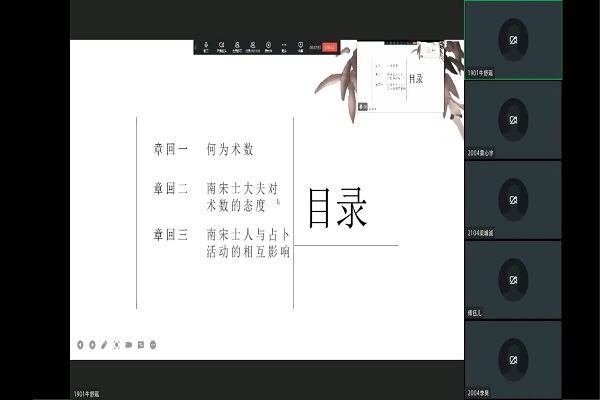Open the share screen option
Viewport: 600px width, 400px height.
(237, 46)
